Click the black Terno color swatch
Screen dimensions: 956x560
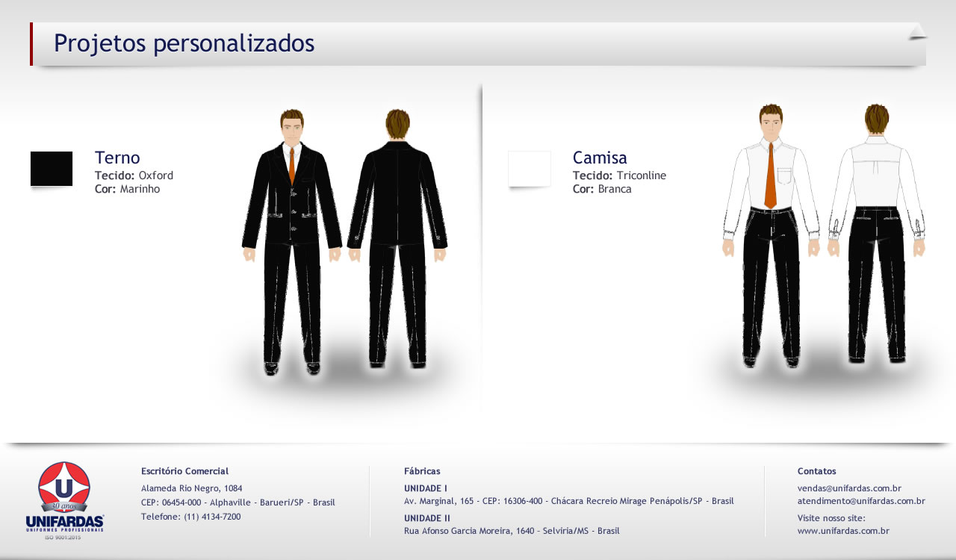(52, 169)
